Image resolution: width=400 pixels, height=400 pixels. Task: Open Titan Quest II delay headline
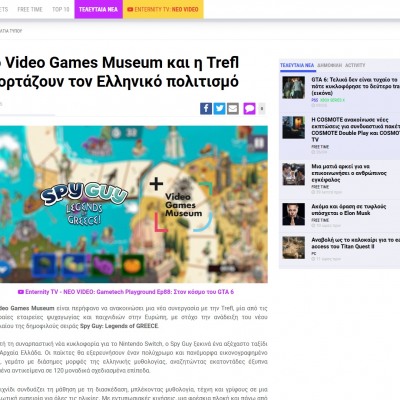click(x=355, y=243)
